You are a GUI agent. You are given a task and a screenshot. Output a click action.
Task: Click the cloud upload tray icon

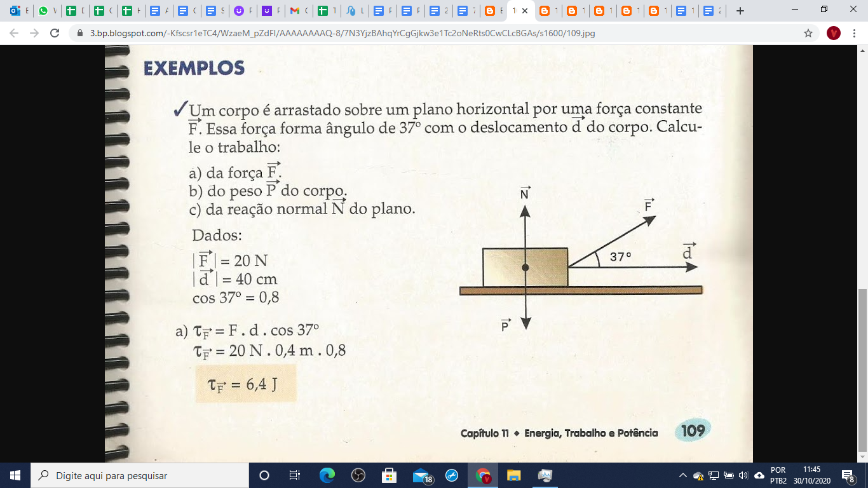(759, 475)
